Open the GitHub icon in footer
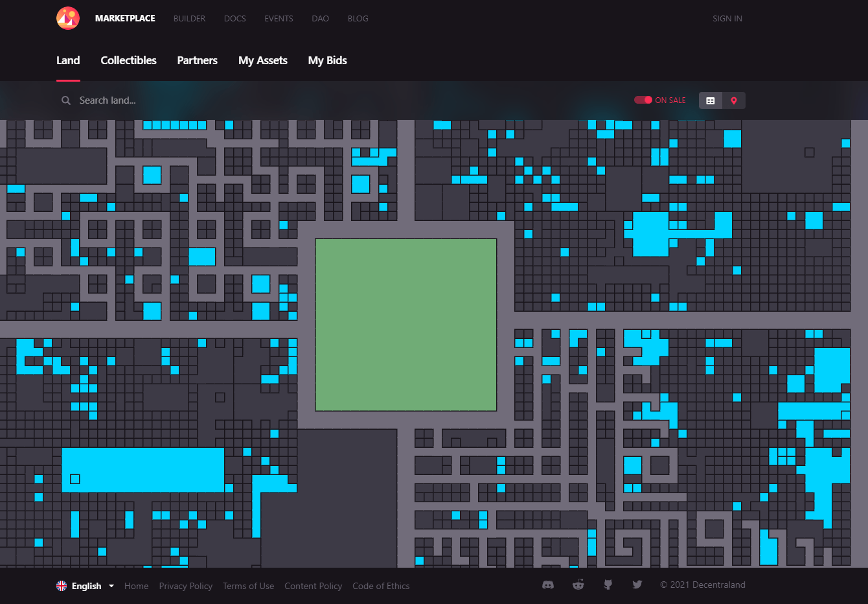 point(608,585)
